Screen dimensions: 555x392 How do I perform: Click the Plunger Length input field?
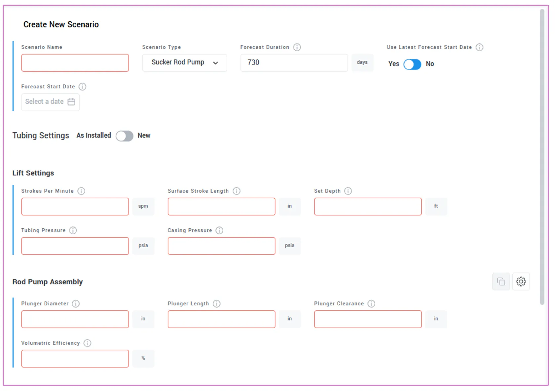pyautogui.click(x=221, y=319)
